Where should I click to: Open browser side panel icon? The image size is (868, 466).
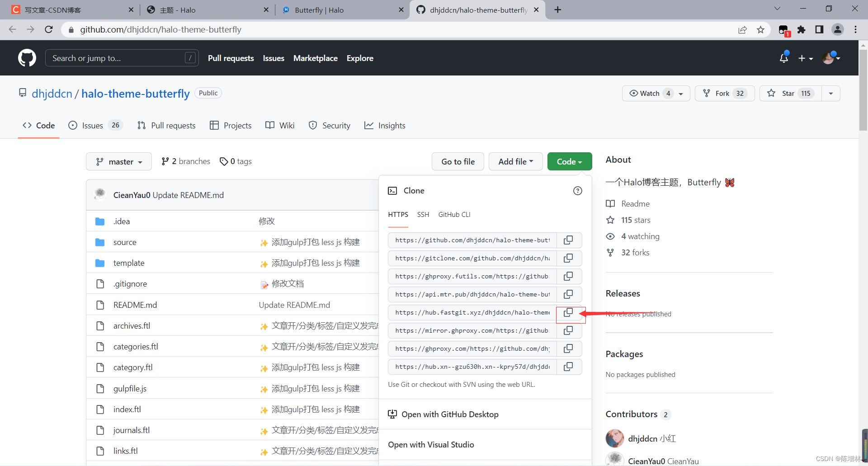pyautogui.click(x=819, y=29)
